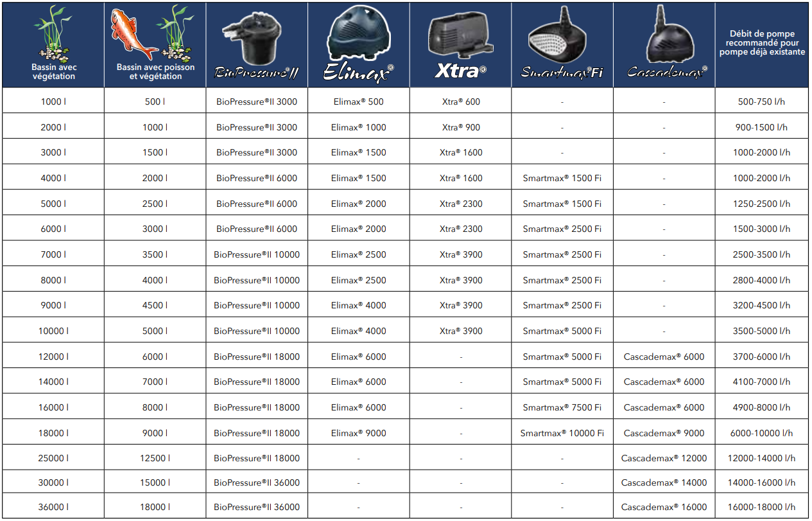
Task: Click the Smartmax Fi script logo
Action: pos(562,72)
